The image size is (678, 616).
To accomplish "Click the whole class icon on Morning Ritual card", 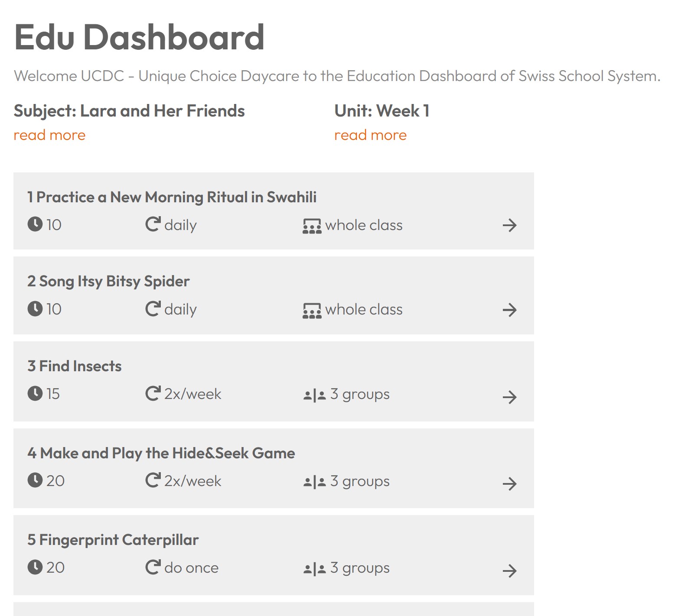I will 312,226.
